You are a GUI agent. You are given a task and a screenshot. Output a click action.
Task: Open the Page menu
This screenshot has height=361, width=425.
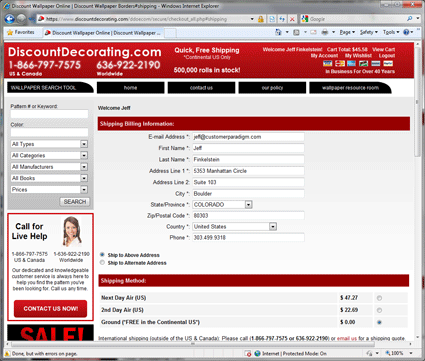pyautogui.click(x=347, y=32)
